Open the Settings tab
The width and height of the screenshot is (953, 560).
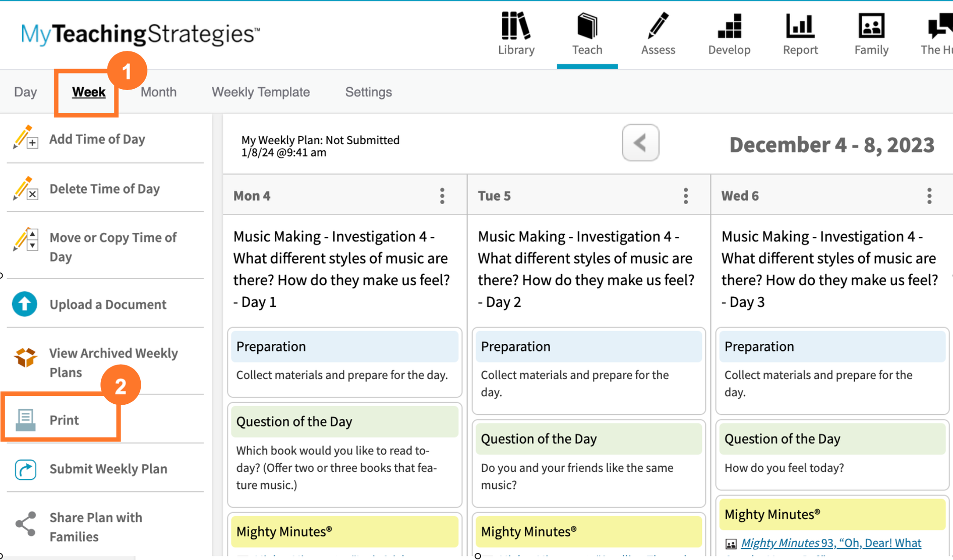coord(368,92)
